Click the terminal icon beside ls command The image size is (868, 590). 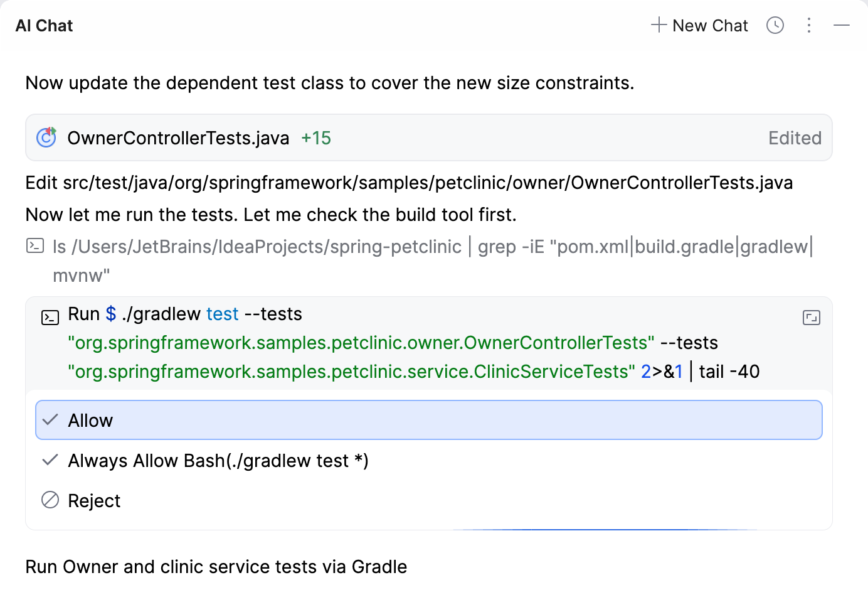(35, 245)
